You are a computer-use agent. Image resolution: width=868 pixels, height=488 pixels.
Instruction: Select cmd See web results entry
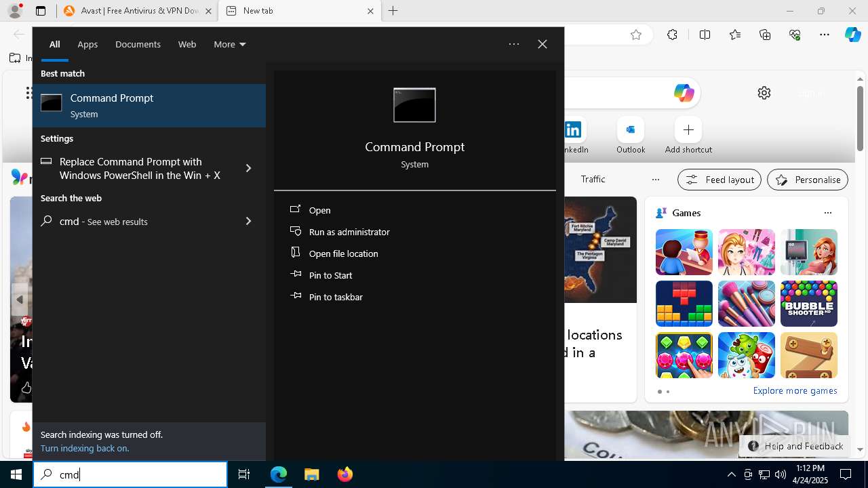pyautogui.click(x=132, y=221)
